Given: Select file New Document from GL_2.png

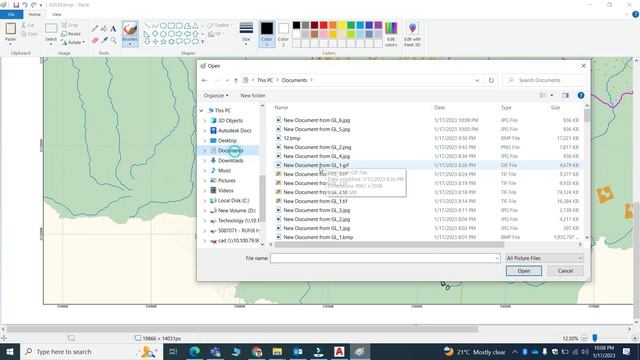Looking at the screenshot, I should point(317,147).
